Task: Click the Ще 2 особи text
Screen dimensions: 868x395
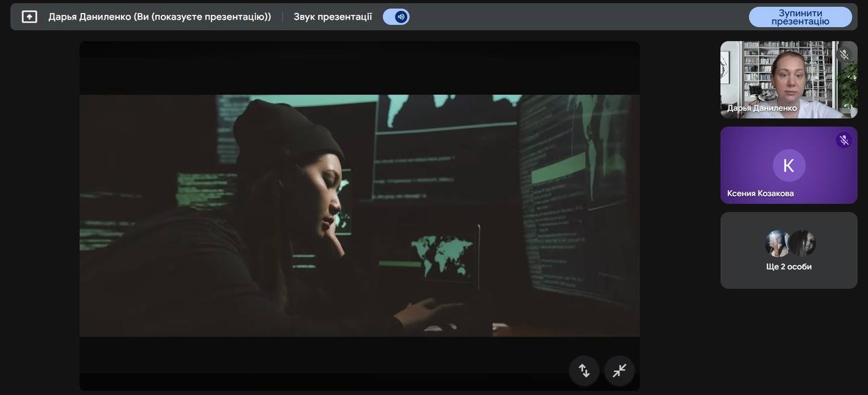Action: 789,267
